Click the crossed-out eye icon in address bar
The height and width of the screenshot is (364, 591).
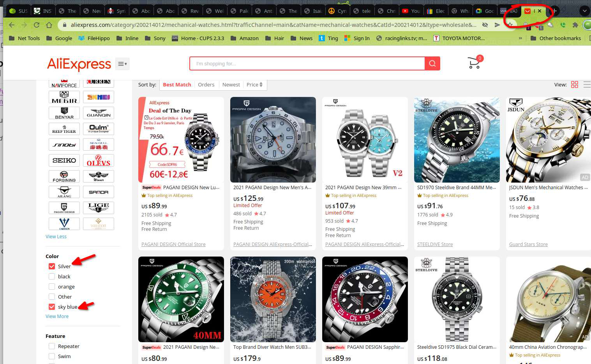click(485, 25)
